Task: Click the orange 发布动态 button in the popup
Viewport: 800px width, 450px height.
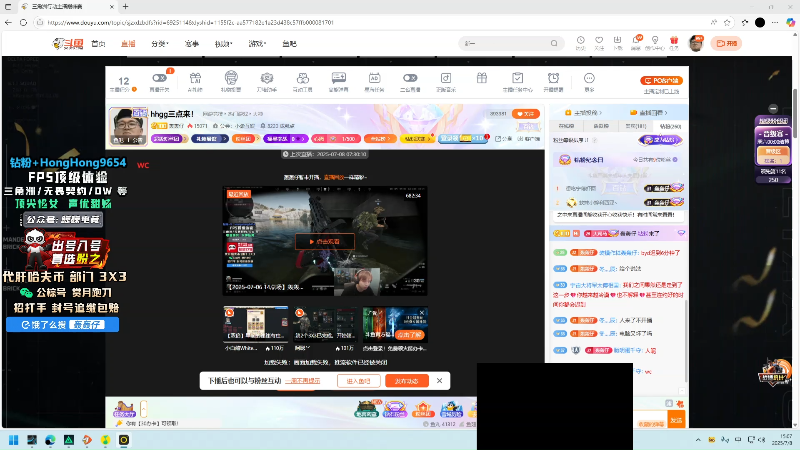Action: pos(407,381)
